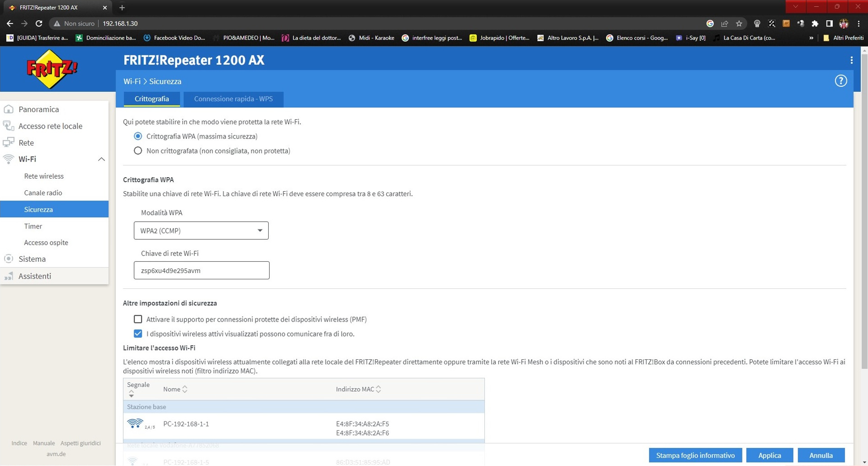
Task: Click the Google icon in address bar
Action: click(x=710, y=23)
